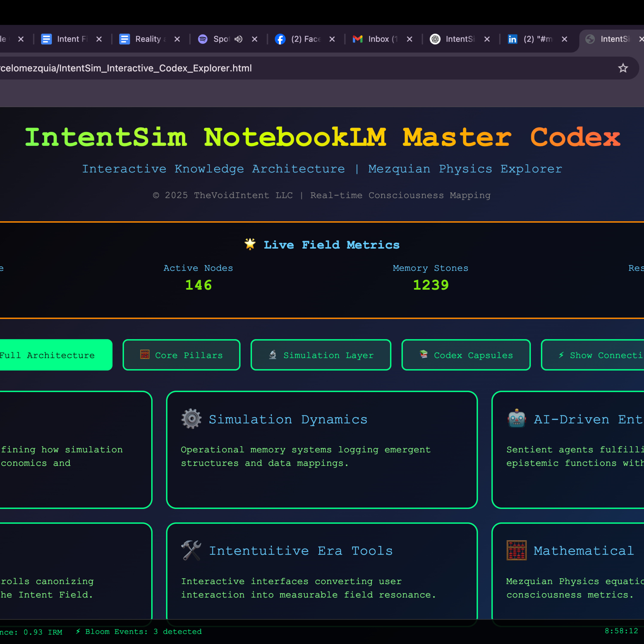Screen dimensions: 644x644
Task: Select the Full Architecture view button
Action: [x=56, y=355]
